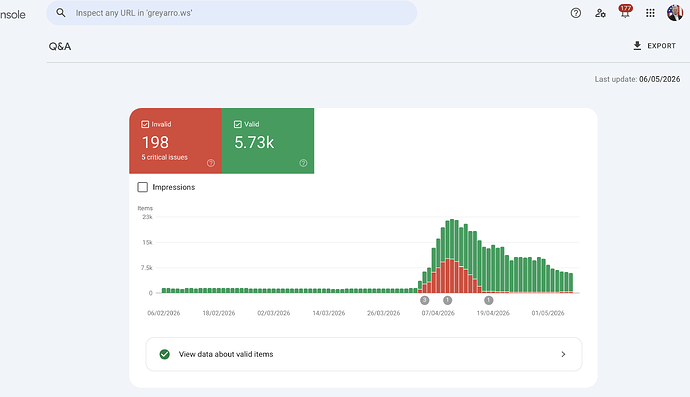Open the account profile avatar

click(x=675, y=13)
